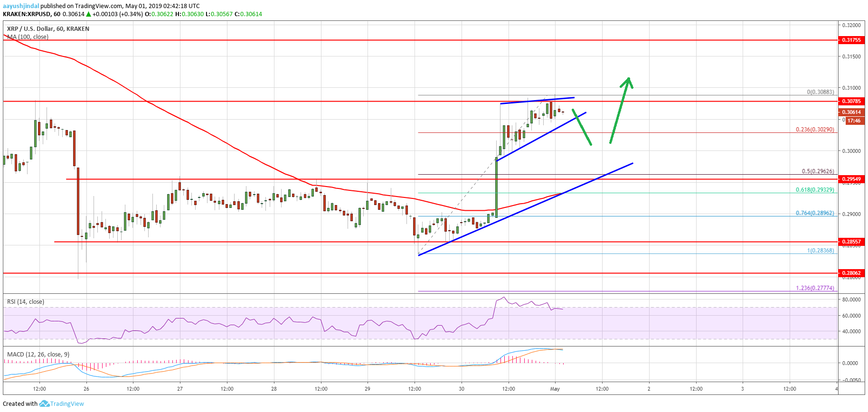Viewport: 868px width, 412px height.
Task: Select the RSI (14, close) indicator label
Action: click(x=26, y=302)
